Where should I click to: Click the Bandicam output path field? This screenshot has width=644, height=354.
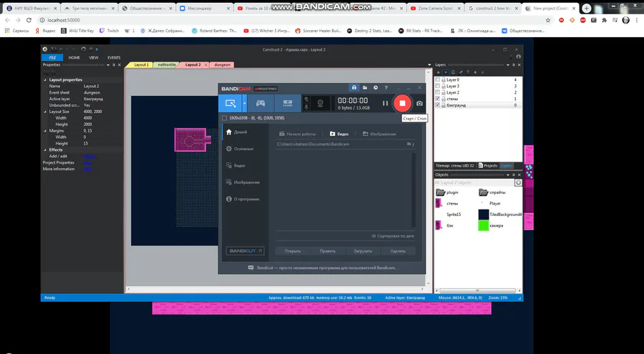(340, 144)
